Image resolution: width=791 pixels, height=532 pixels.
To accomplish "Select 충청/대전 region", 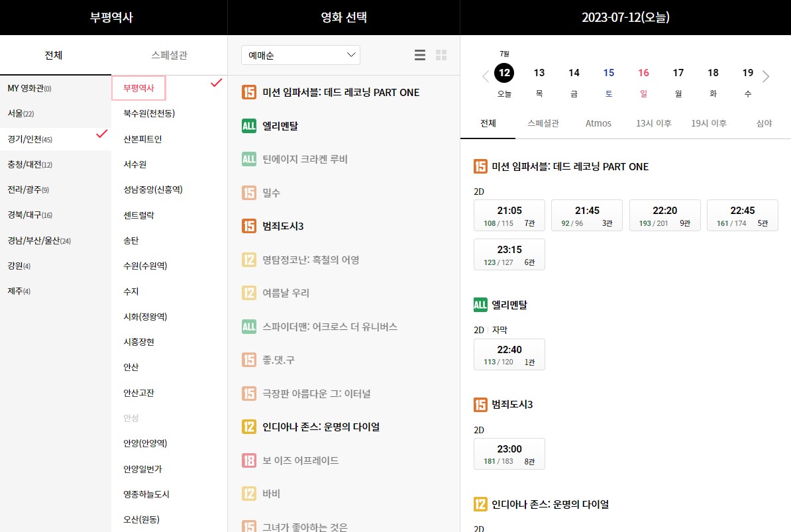I will (x=56, y=164).
